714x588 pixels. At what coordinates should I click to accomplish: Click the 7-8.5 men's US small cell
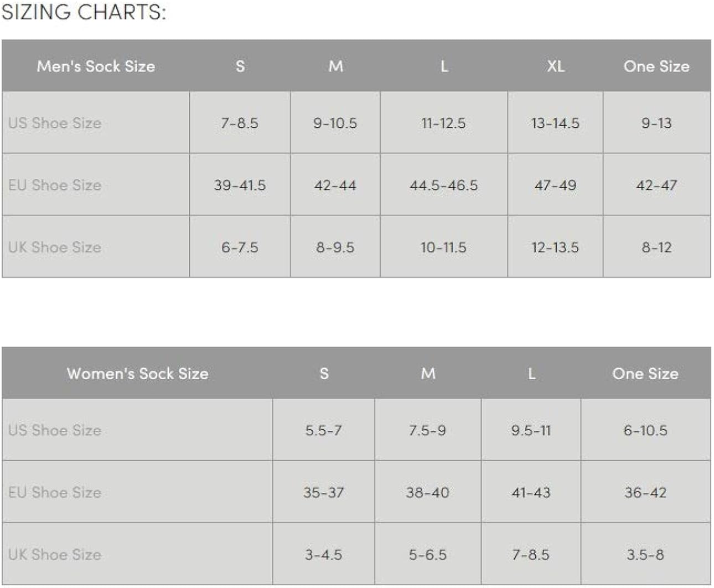(x=240, y=123)
